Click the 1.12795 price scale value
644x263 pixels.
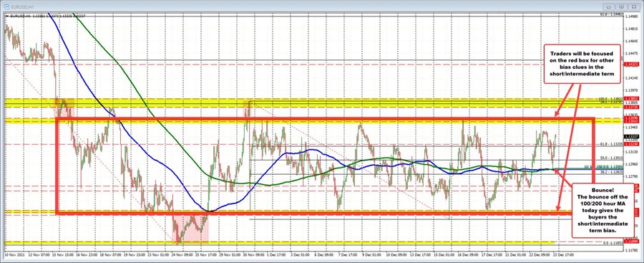point(631,177)
